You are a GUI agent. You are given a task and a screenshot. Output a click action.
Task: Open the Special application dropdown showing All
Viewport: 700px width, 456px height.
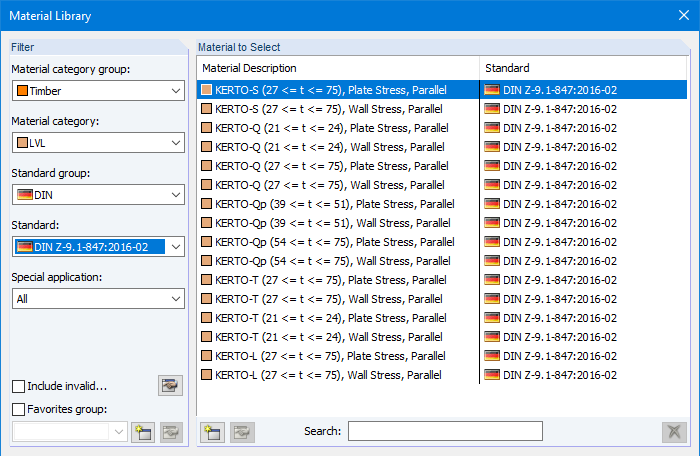point(98,299)
